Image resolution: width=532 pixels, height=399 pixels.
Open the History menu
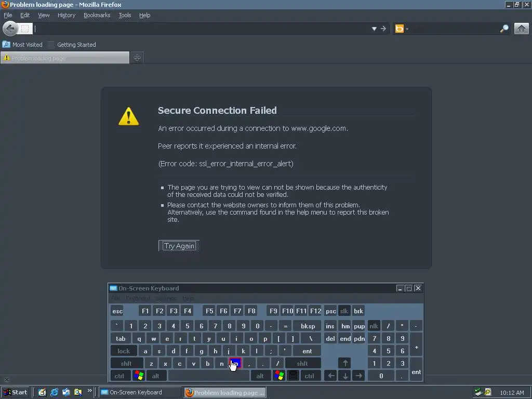pyautogui.click(x=66, y=15)
